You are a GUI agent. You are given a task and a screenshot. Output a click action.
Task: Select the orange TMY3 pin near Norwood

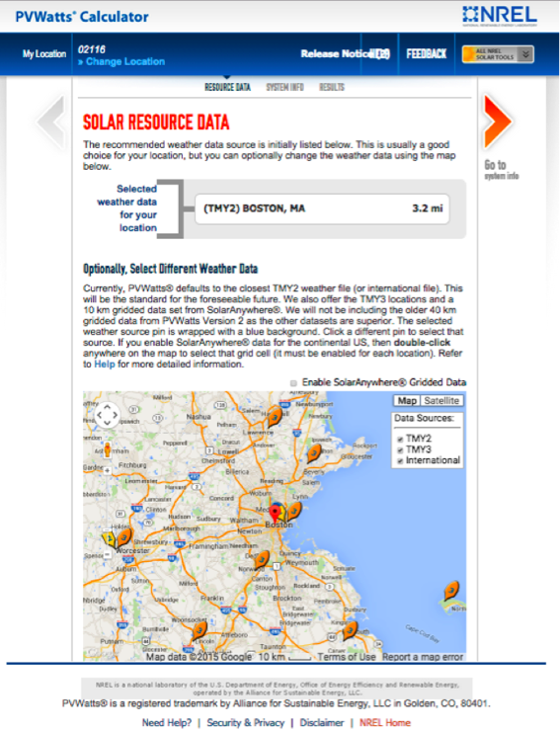pyautogui.click(x=262, y=559)
